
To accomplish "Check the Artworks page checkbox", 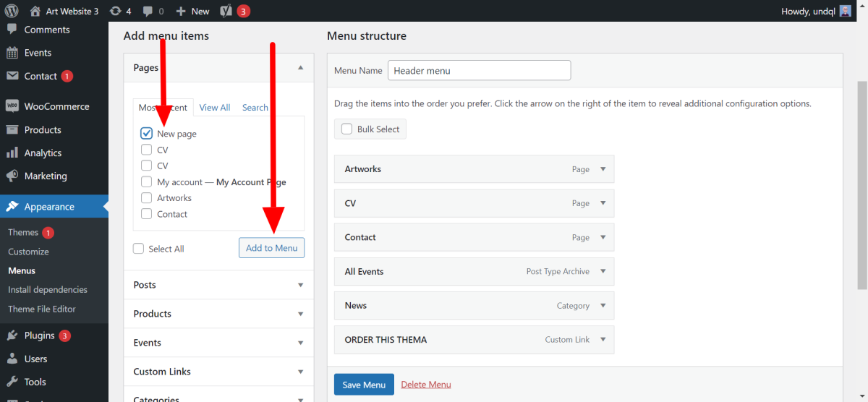I will tap(147, 198).
